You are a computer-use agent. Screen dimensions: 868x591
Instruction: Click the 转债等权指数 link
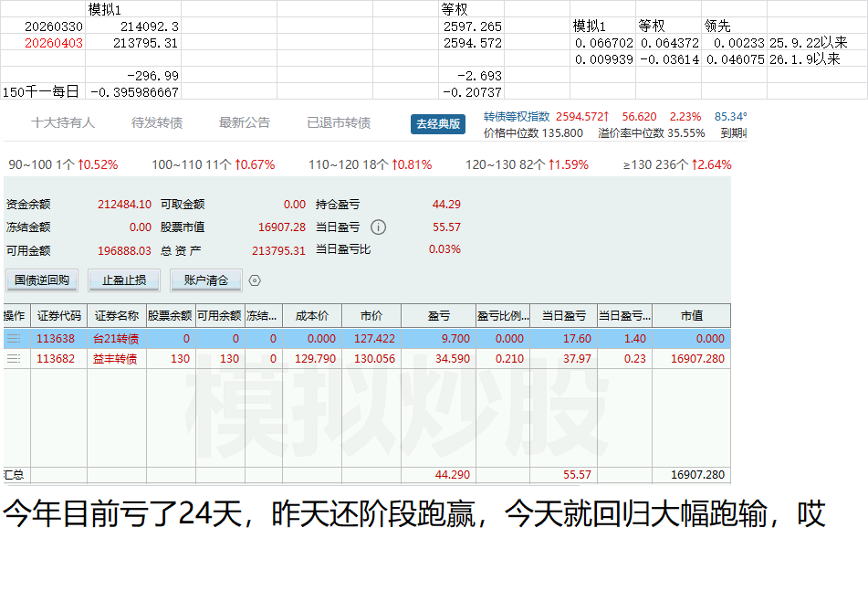[517, 117]
